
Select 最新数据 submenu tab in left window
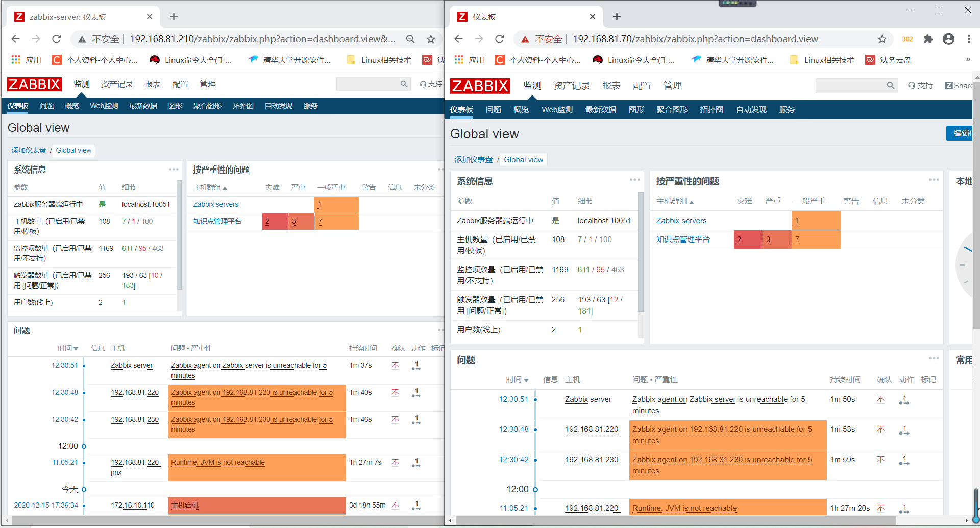[x=143, y=106]
